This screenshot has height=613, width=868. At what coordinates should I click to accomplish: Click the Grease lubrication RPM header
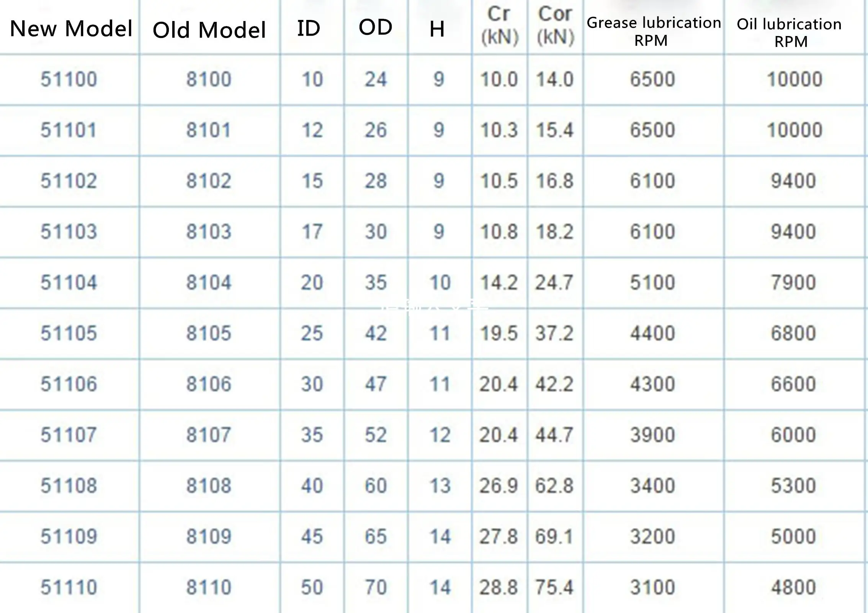(x=653, y=31)
